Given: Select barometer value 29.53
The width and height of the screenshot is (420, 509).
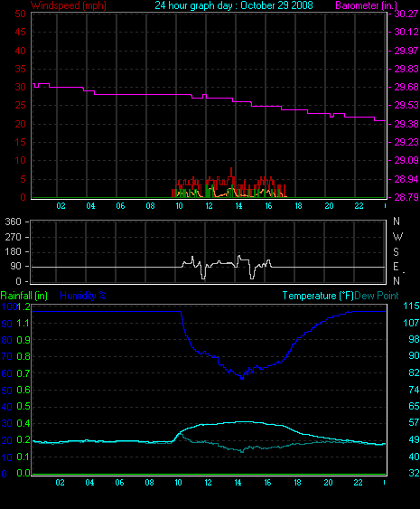Looking at the screenshot, I should [x=406, y=105].
